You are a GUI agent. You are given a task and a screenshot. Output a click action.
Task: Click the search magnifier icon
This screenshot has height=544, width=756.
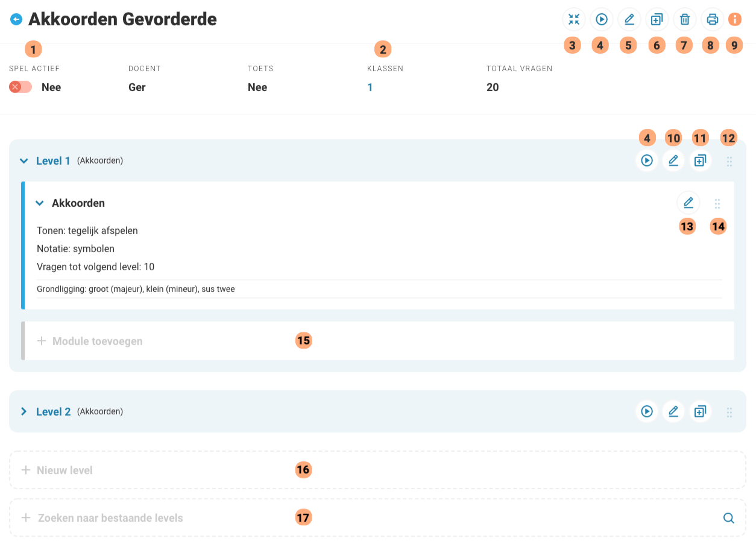(729, 518)
